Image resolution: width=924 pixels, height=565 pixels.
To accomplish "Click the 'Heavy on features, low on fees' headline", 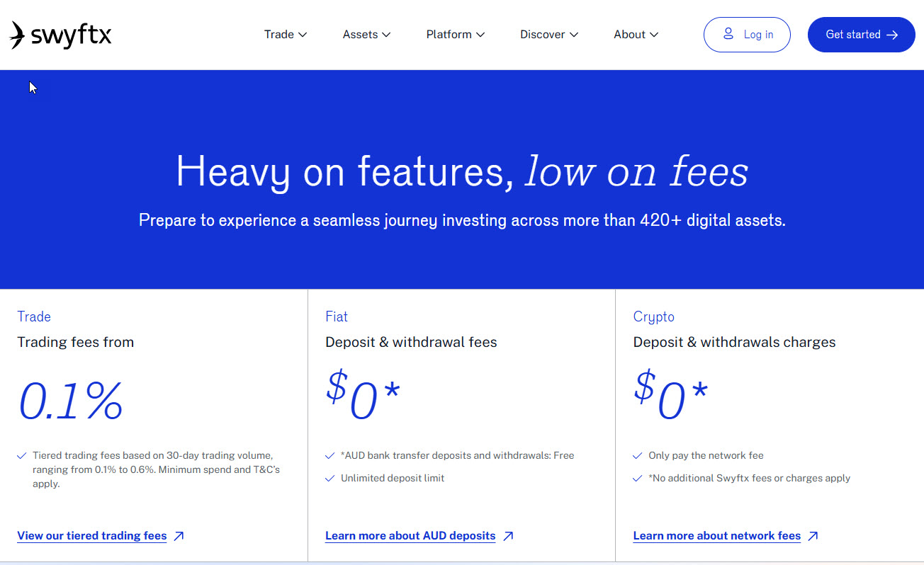I will pyautogui.click(x=462, y=172).
